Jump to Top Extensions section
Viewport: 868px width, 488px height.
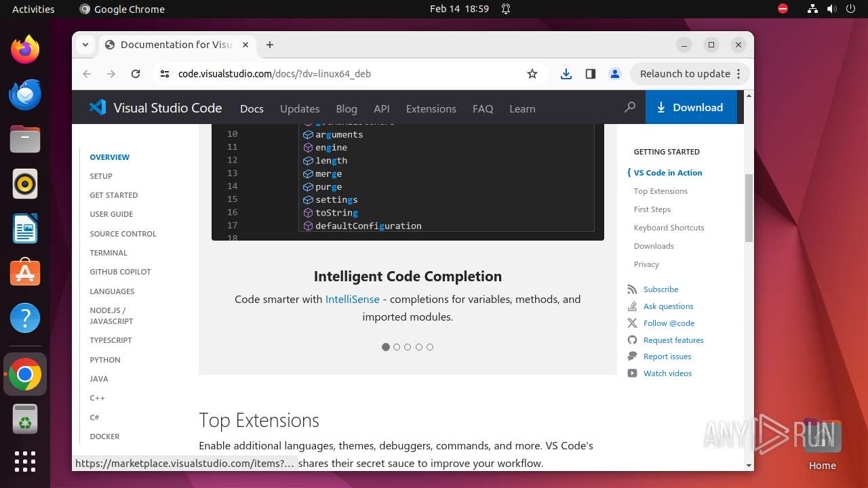(x=660, y=191)
